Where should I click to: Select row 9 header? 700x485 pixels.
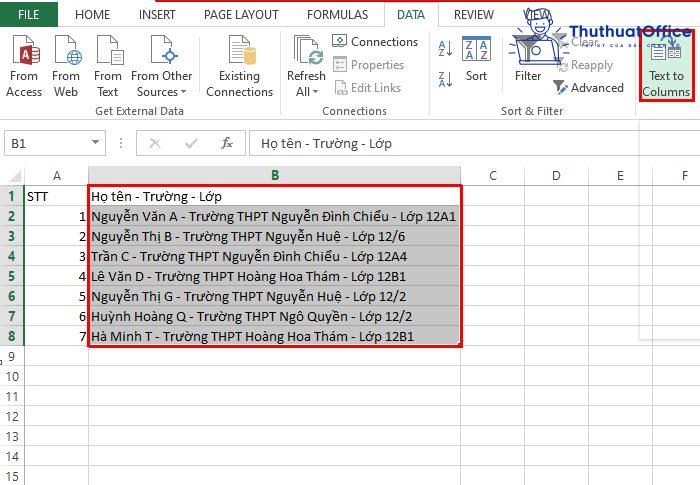click(x=12, y=356)
